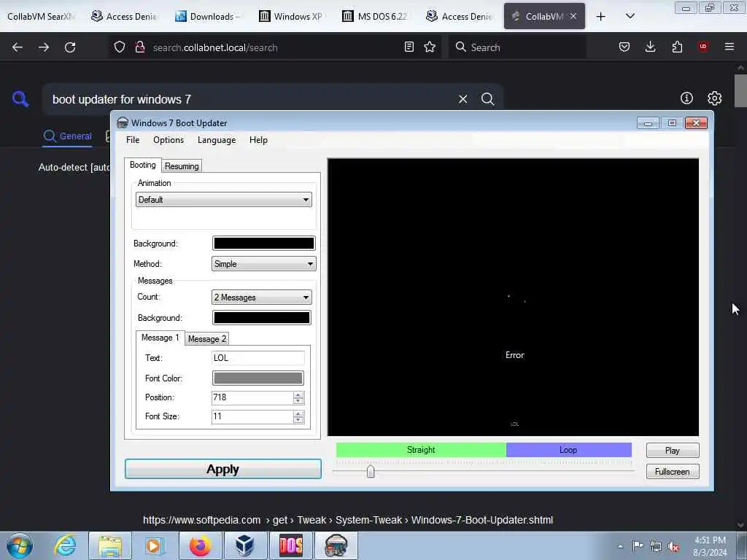Screen dimensions: 747x560
Task: Go back in Firefox browser
Action: pyautogui.click(x=18, y=47)
